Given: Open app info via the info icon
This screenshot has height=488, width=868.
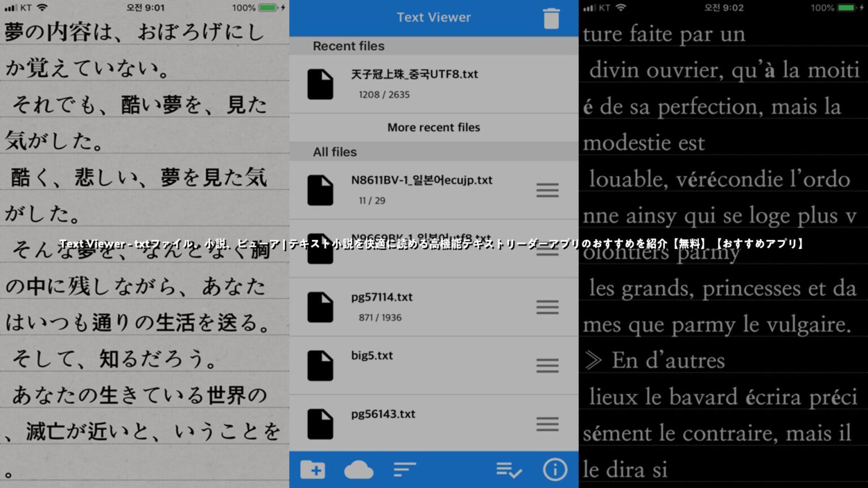Looking at the screenshot, I should 555,469.
